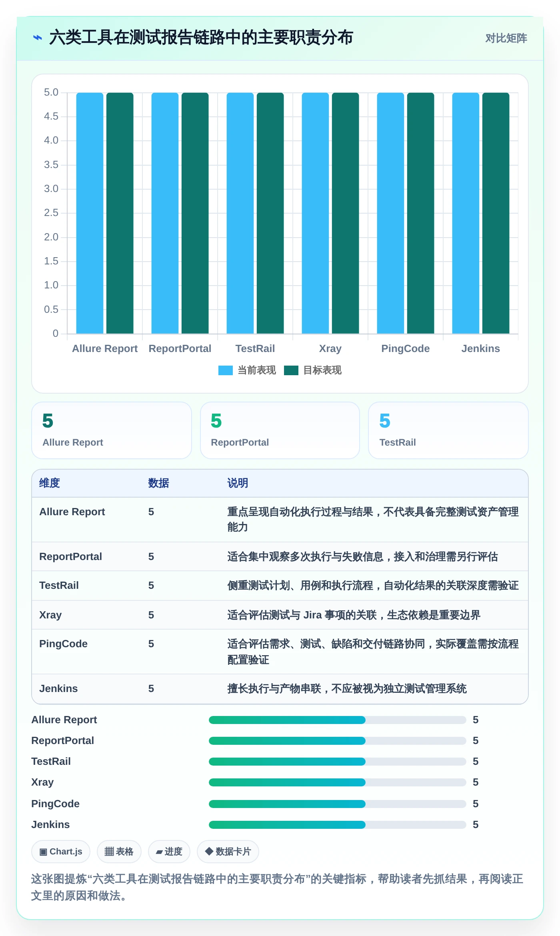Click the Xray description mentioning Jira

click(x=354, y=615)
